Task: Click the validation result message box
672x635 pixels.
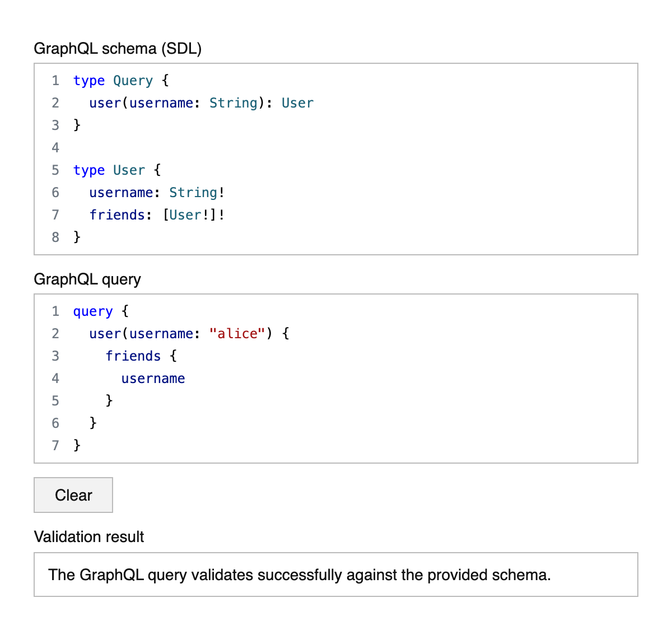Action: [335, 575]
